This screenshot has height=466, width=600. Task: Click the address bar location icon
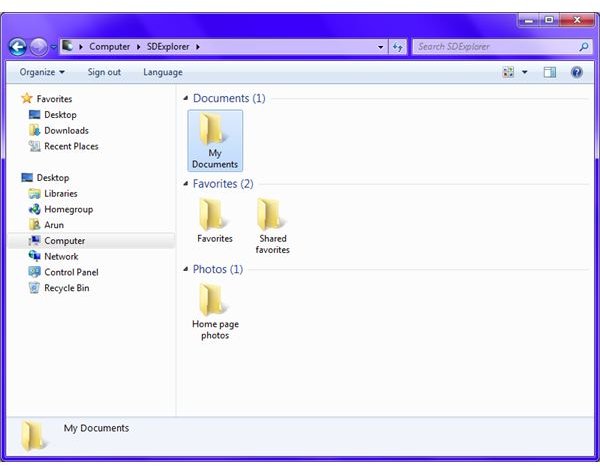(x=68, y=46)
